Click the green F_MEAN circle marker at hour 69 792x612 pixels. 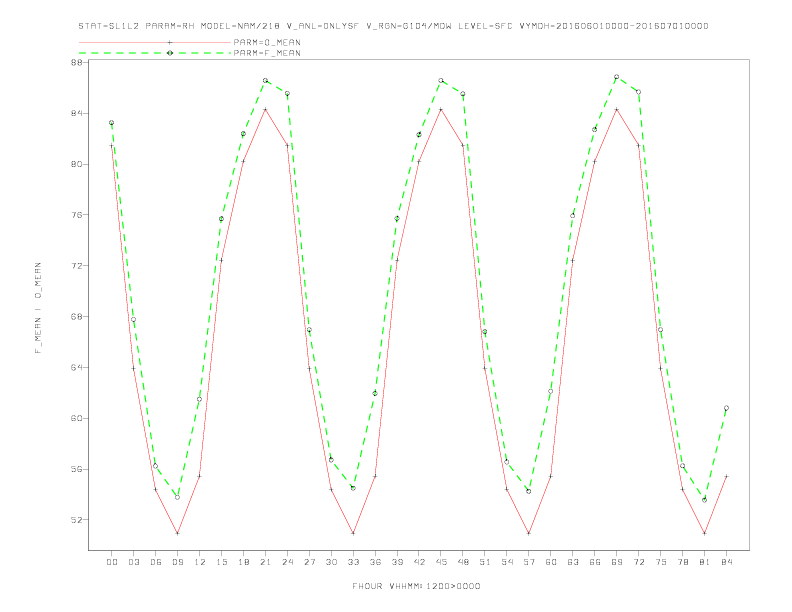[617, 77]
